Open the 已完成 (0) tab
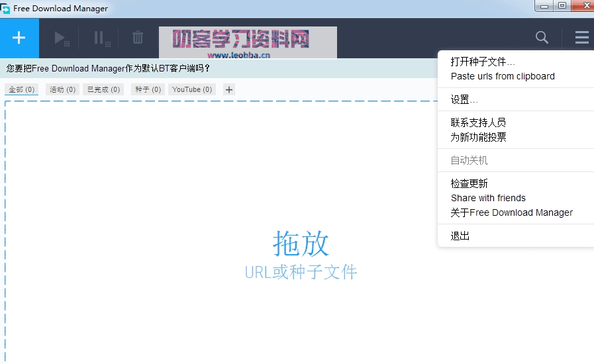 103,89
